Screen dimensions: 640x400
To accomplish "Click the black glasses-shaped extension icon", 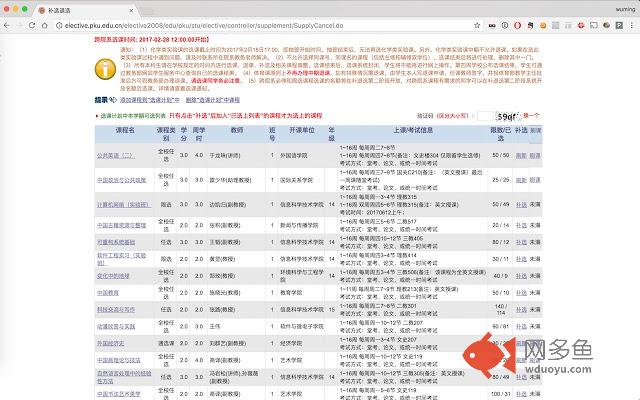I will click(492, 25).
